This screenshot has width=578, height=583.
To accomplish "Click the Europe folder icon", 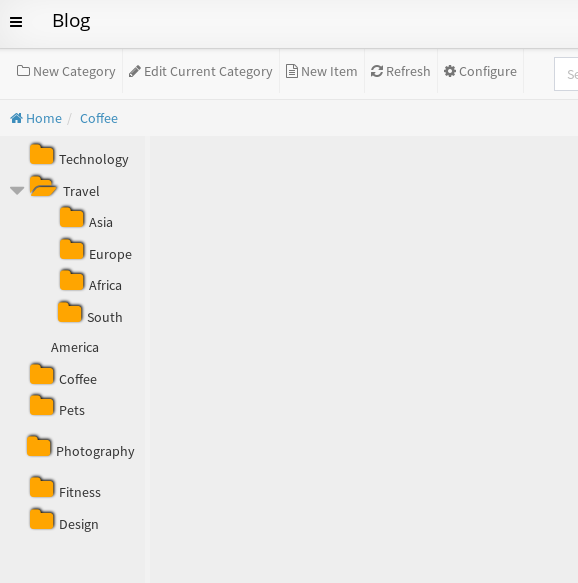I will [x=72, y=249].
